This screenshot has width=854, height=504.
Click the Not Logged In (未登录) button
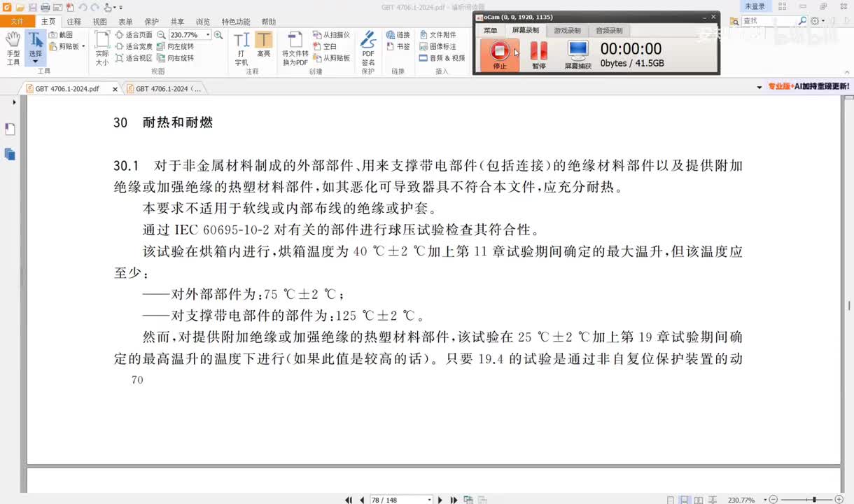point(755,6)
